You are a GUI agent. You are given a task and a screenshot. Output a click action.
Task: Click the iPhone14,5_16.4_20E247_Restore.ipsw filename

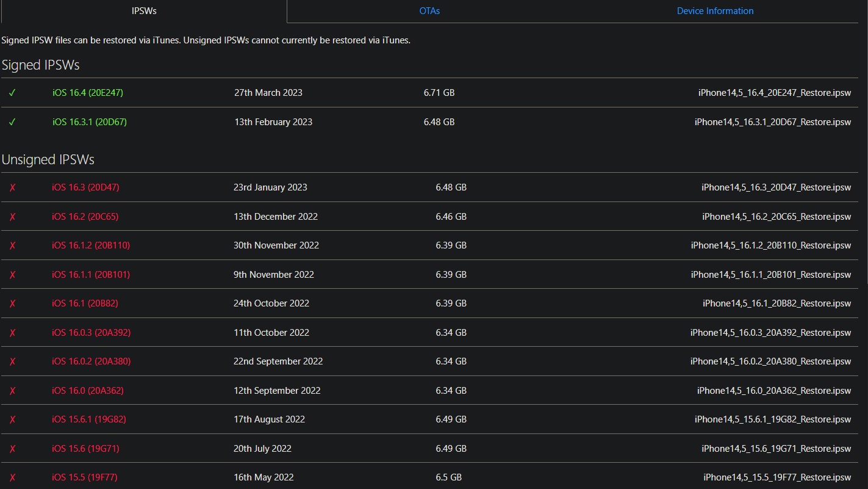pyautogui.click(x=774, y=93)
